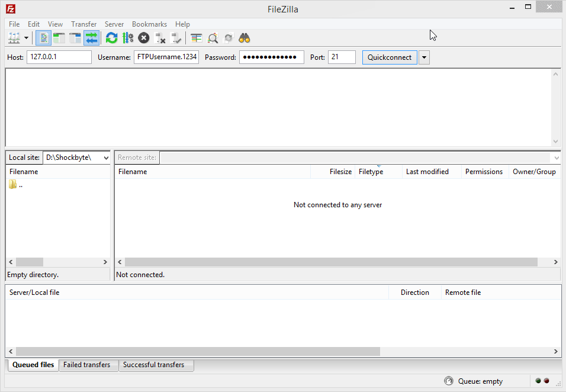Expand Local site path dropdown
The image size is (566, 392).
coord(106,158)
